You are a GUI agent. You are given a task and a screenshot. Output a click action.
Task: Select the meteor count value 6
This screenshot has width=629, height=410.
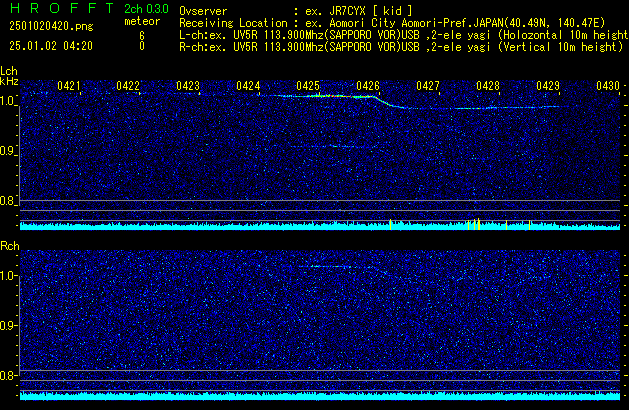point(142,36)
